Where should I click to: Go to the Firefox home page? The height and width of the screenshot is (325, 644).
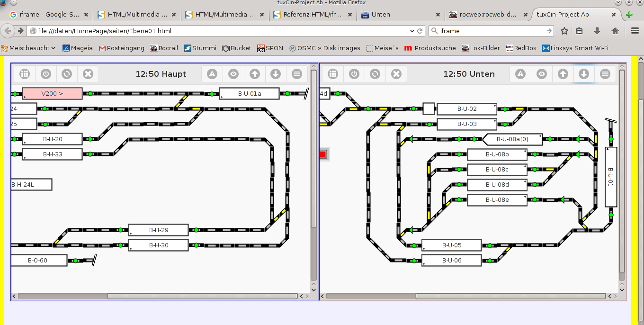click(x=615, y=31)
